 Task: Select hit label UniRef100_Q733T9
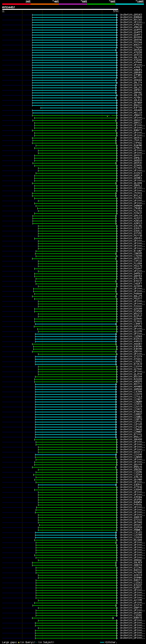(x=131, y=357)
